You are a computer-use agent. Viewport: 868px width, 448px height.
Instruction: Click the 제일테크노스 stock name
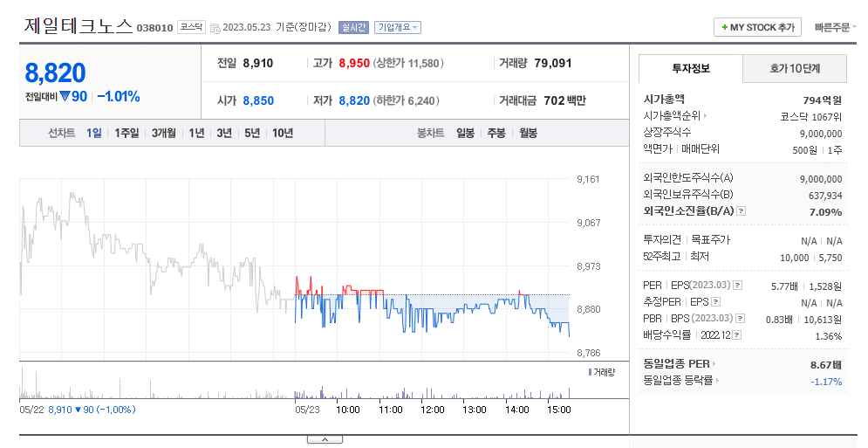(79, 25)
